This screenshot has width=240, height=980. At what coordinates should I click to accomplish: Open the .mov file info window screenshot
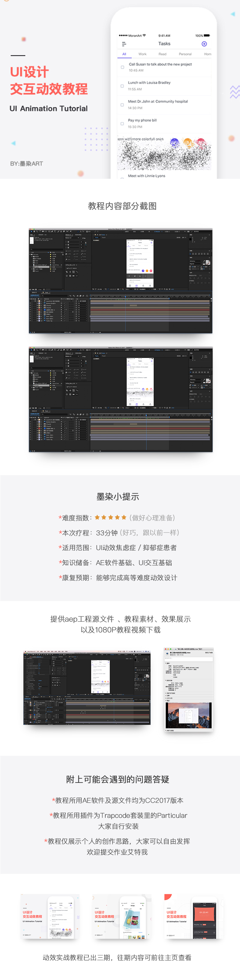point(189,689)
